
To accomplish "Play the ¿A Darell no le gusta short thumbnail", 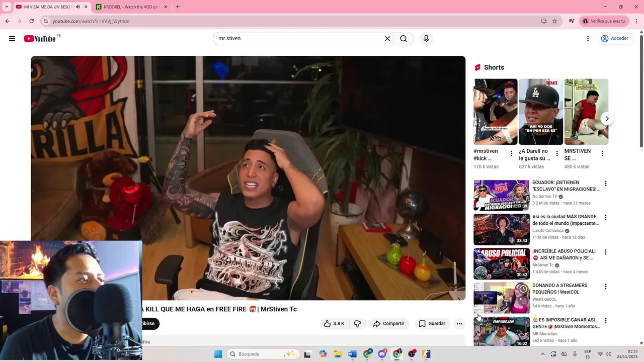I will click(x=541, y=112).
